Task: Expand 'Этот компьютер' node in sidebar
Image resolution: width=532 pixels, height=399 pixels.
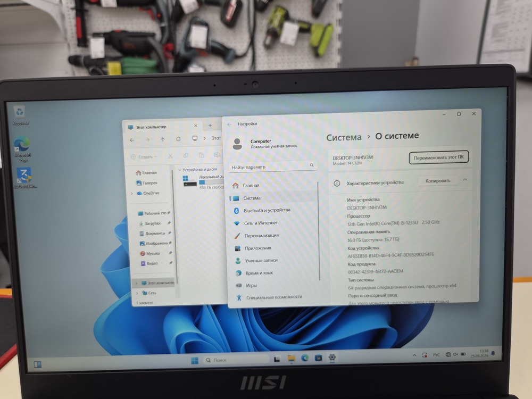Action: 137,283
